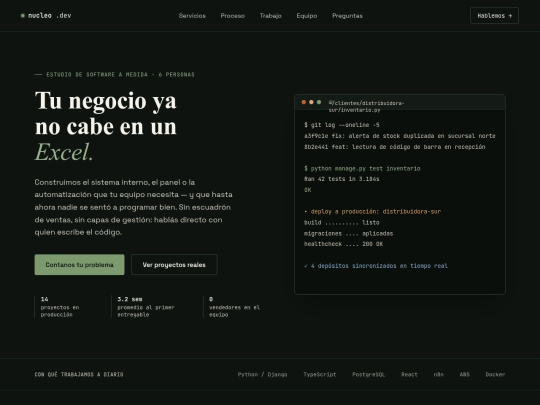Click Ver proyectos reales button
This screenshot has width=540, height=405.
[x=174, y=264]
